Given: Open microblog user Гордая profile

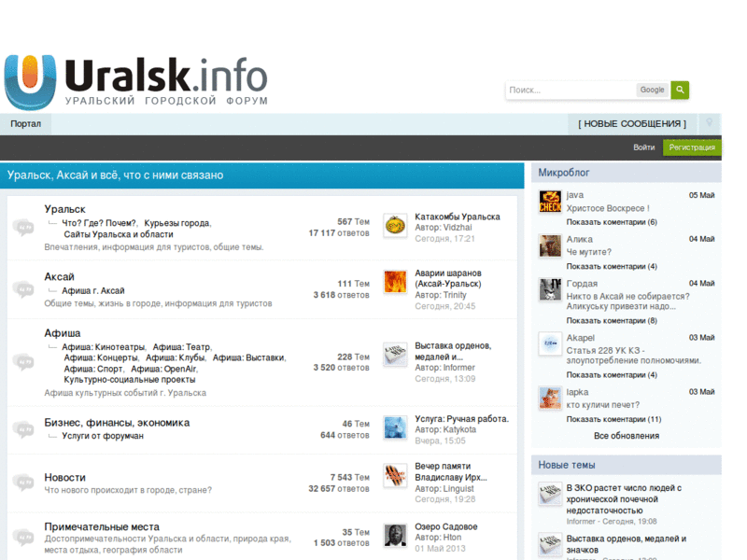Looking at the screenshot, I should [582, 284].
